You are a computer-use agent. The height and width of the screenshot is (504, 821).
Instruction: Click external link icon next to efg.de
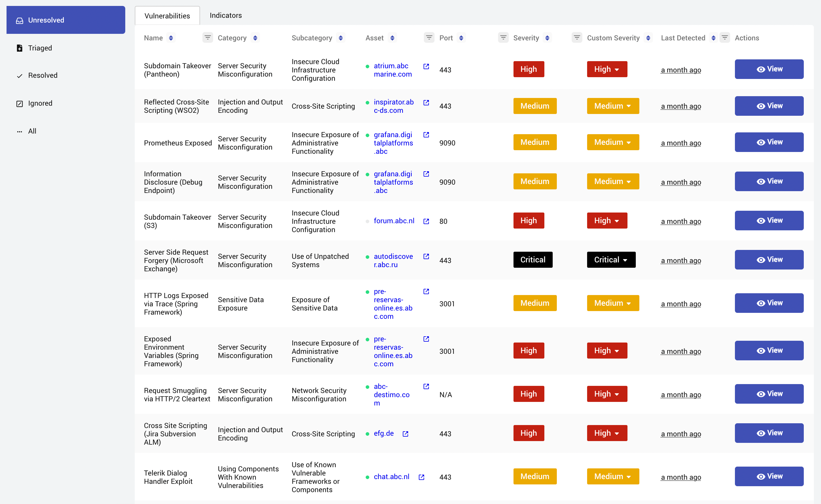(405, 434)
